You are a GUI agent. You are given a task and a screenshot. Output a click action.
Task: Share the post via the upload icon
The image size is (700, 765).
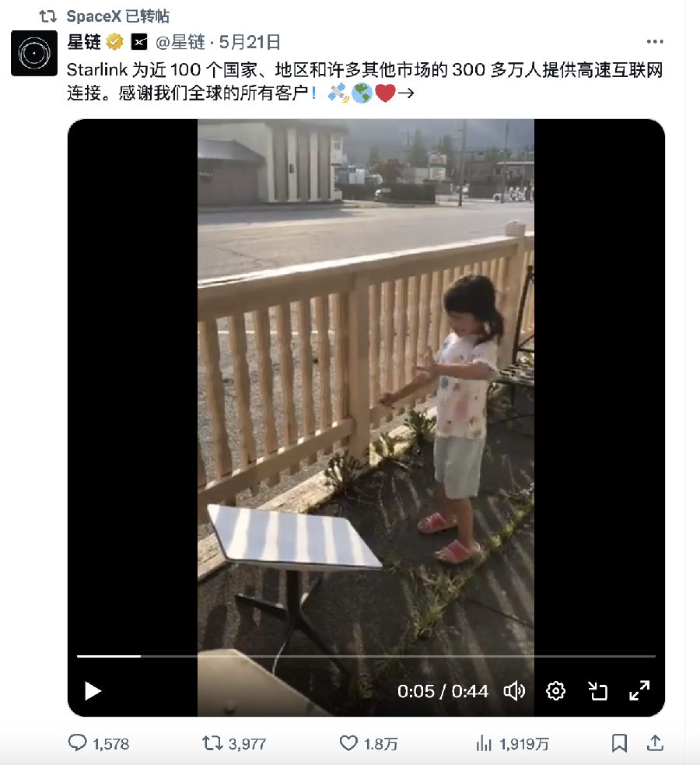[x=655, y=743]
